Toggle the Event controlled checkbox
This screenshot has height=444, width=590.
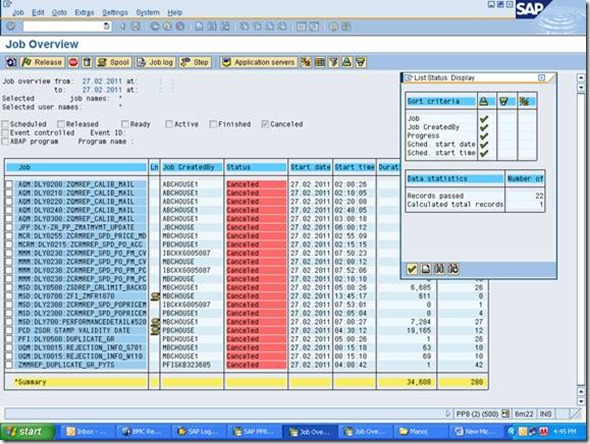[x=5, y=133]
